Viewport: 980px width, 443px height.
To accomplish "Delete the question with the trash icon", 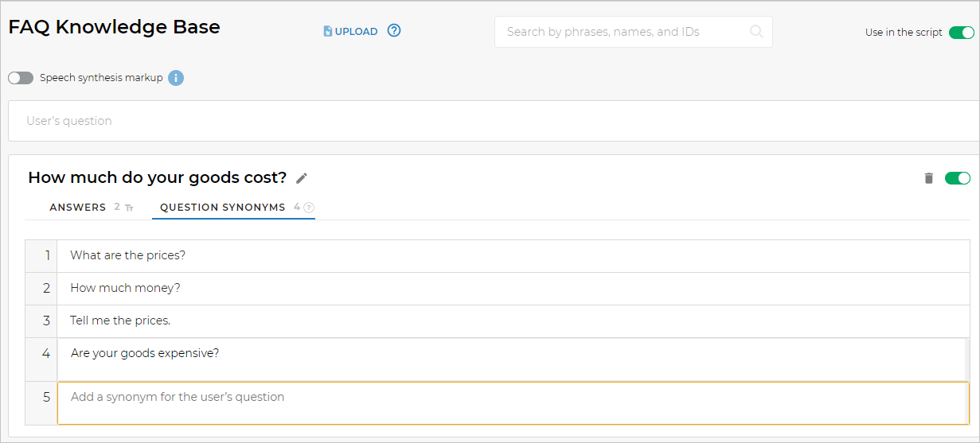I will click(928, 178).
